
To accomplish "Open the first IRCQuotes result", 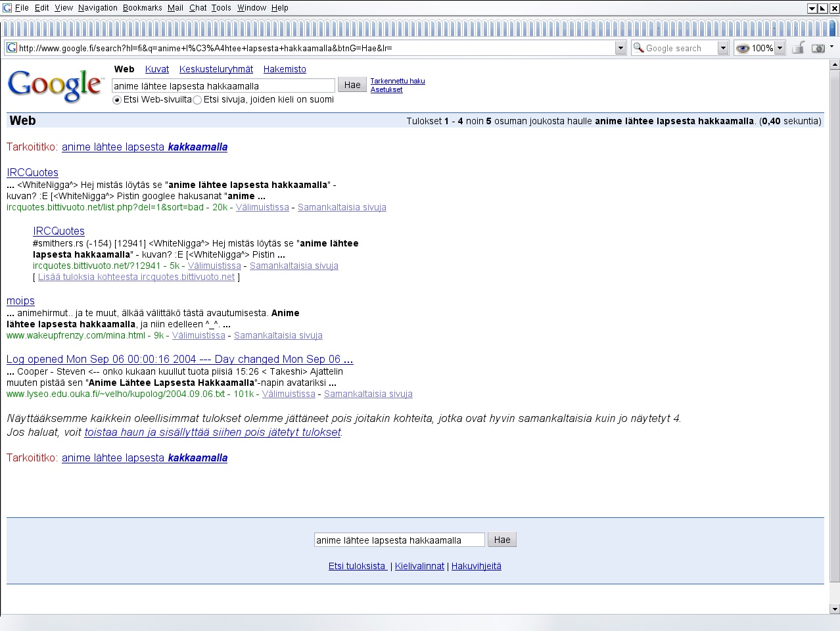I will [x=32, y=172].
